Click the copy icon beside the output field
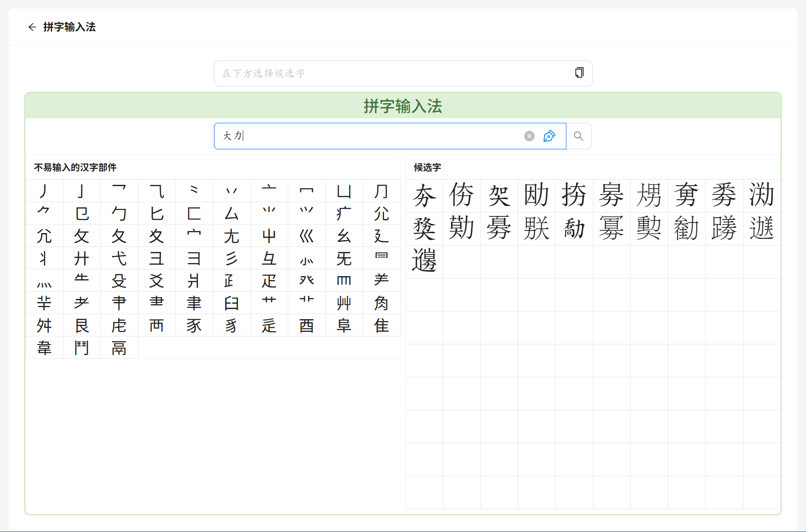Image resolution: width=806 pixels, height=532 pixels. pos(579,73)
